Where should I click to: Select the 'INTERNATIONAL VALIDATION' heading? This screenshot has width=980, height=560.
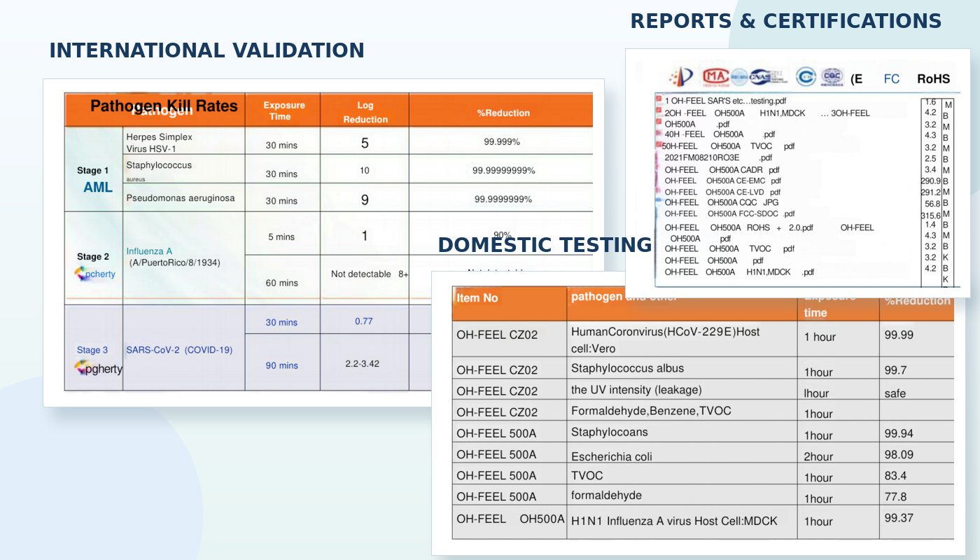click(x=206, y=50)
